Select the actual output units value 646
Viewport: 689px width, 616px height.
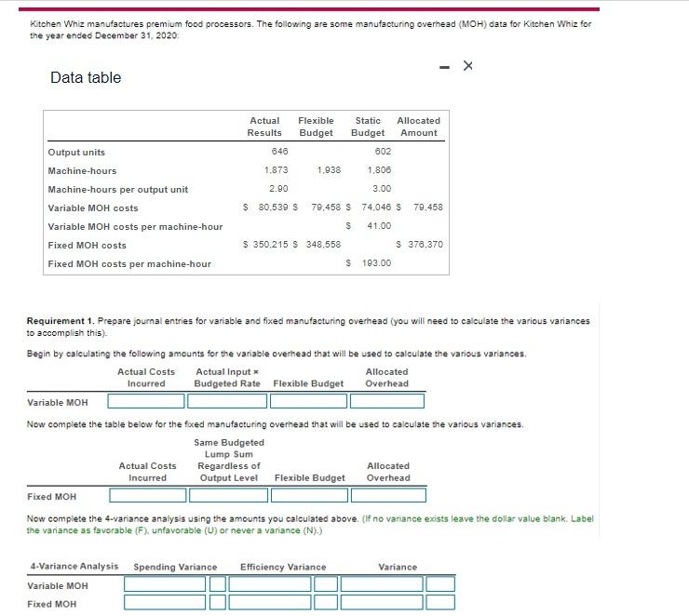[x=279, y=152]
